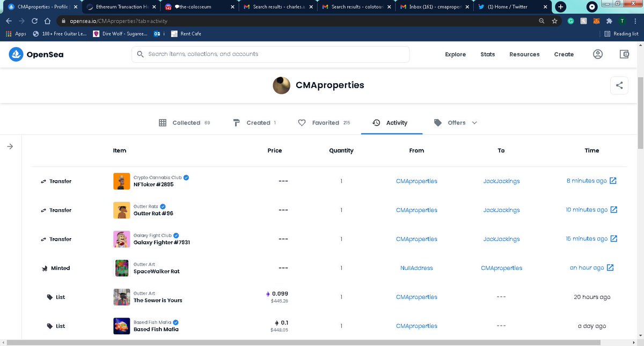Screen dimensions: 644x346
Task: Click SpaceWalker Rat thumbnail
Action: 122,268
